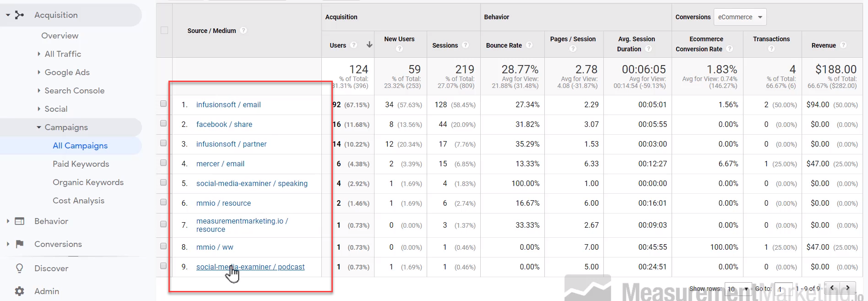Open help icon beside Bounce Rate header
The width and height of the screenshot is (868, 301).
[529, 45]
